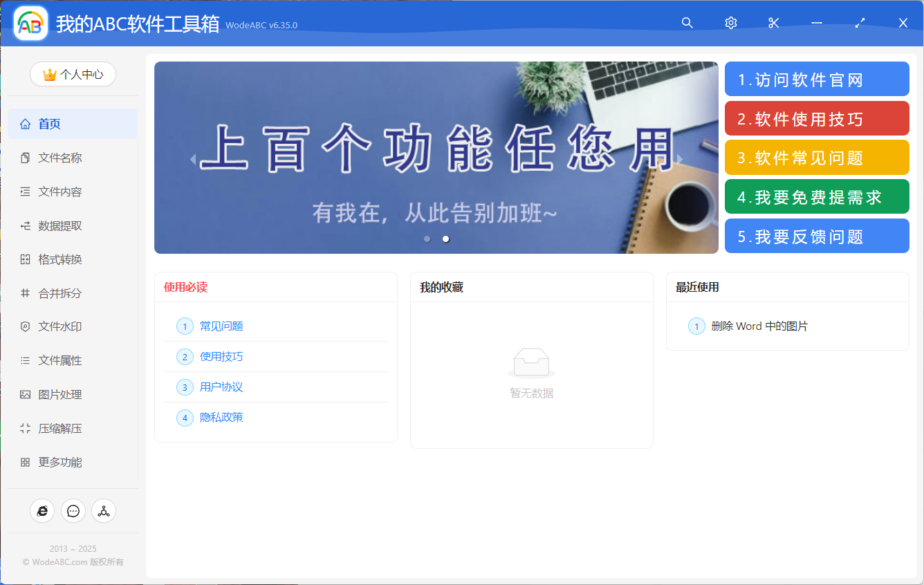This screenshot has width=924, height=585.
Task: Select the first banner carousel dot
Action: tap(427, 239)
